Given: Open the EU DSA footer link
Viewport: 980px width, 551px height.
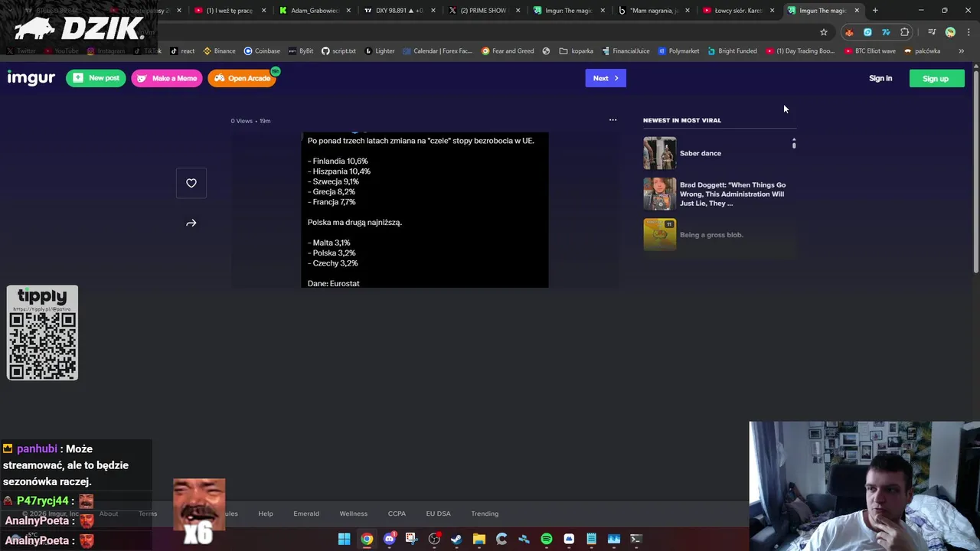Looking at the screenshot, I should (x=439, y=514).
